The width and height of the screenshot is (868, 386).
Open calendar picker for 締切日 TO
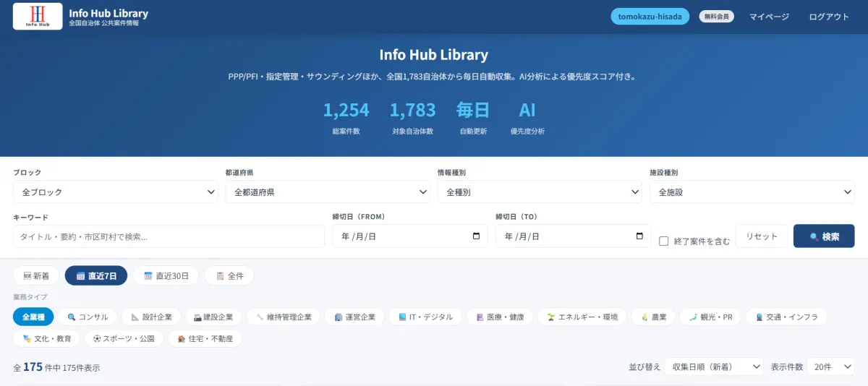click(639, 236)
